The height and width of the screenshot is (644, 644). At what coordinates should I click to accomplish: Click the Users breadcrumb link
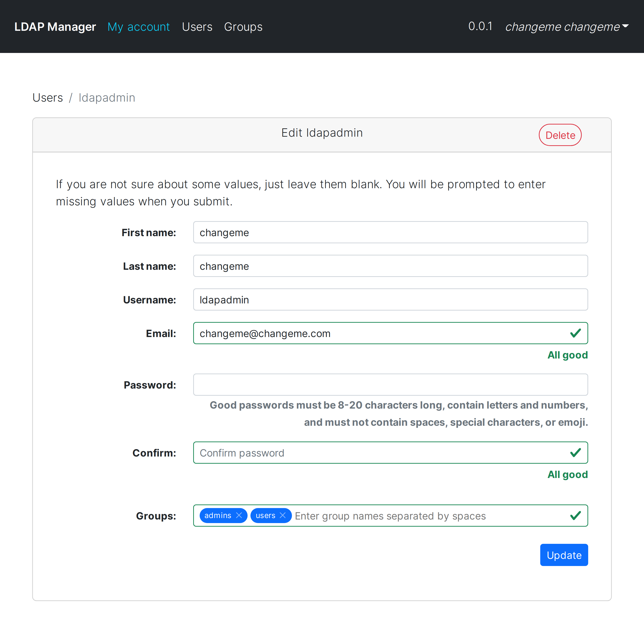click(x=48, y=98)
